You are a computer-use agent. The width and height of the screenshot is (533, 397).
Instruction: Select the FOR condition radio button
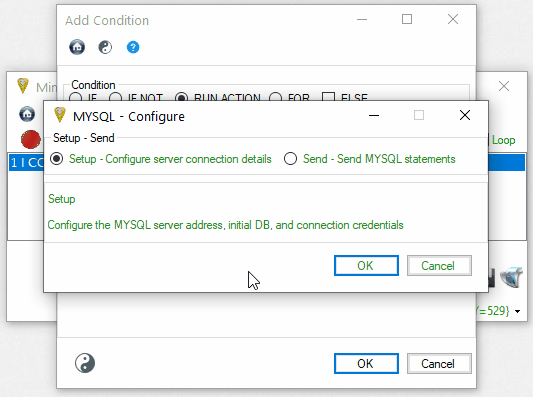pos(275,97)
